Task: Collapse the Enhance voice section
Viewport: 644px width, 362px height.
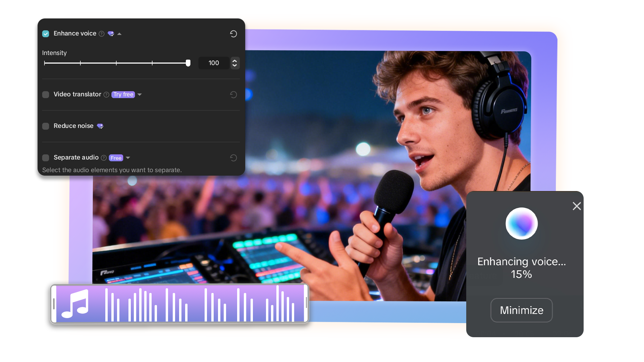Action: click(120, 34)
